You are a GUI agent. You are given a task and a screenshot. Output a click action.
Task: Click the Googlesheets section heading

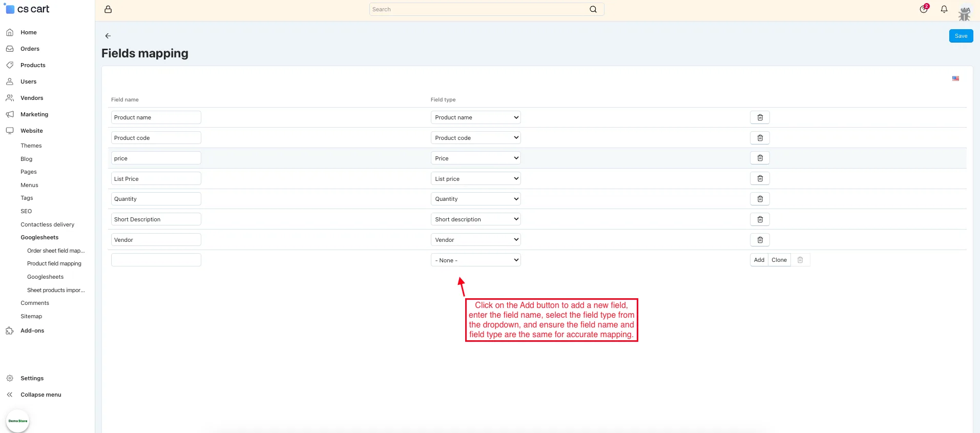39,237
